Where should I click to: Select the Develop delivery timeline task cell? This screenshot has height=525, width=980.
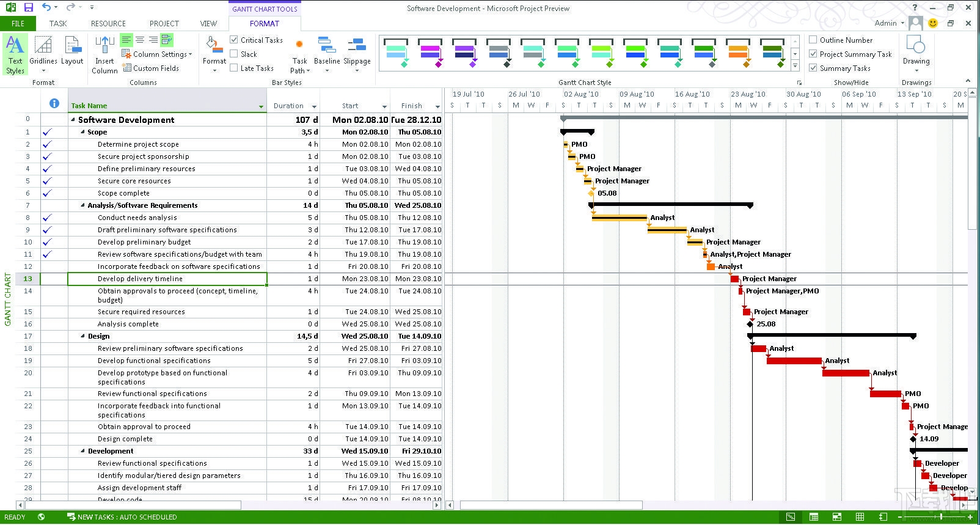[167, 279]
